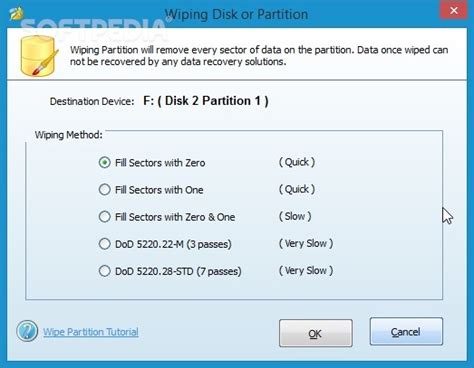Select the Fill Sectors with One radio button

pos(105,190)
